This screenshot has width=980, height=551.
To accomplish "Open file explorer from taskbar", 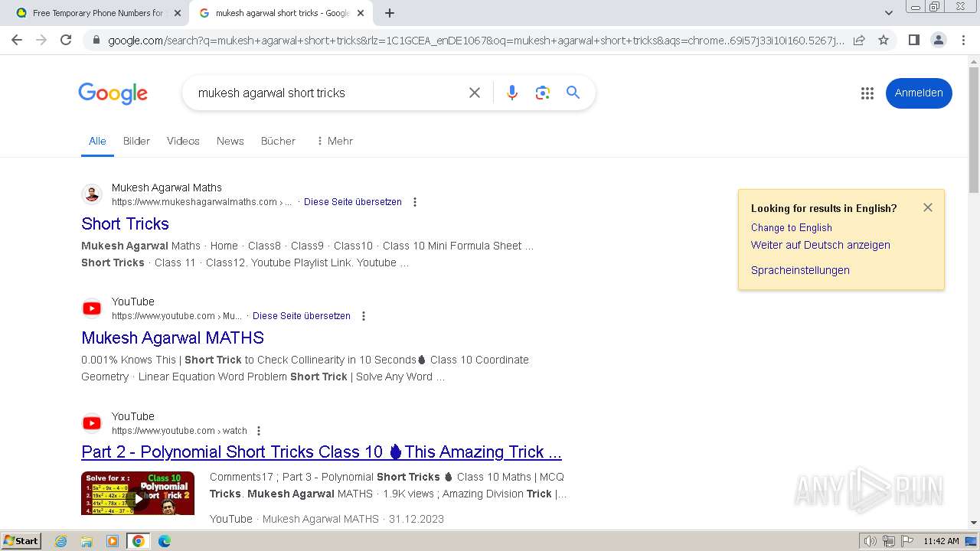I will pyautogui.click(x=87, y=541).
